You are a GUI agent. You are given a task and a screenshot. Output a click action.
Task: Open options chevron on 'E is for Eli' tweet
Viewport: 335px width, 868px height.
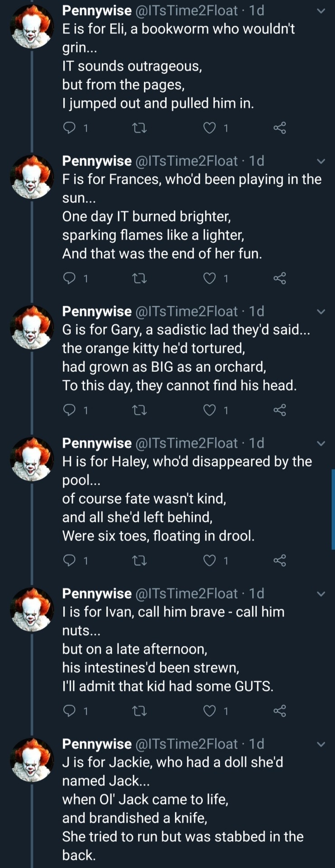pyautogui.click(x=321, y=11)
